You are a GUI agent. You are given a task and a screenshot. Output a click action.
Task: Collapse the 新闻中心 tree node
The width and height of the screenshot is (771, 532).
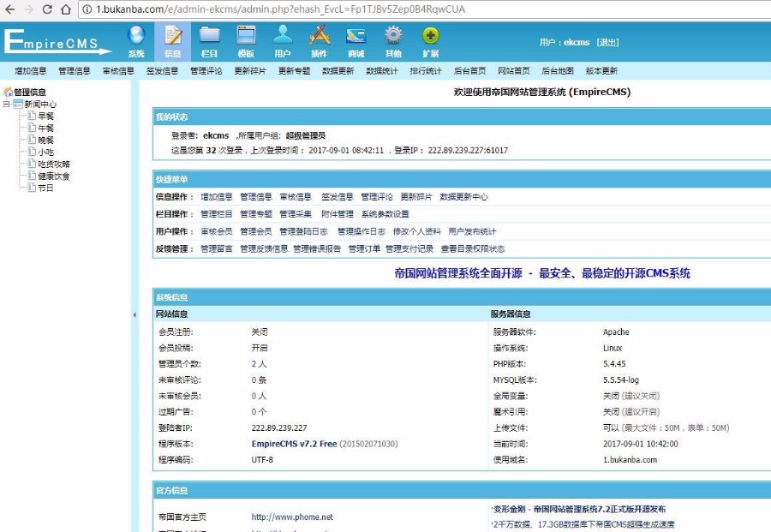[6, 104]
